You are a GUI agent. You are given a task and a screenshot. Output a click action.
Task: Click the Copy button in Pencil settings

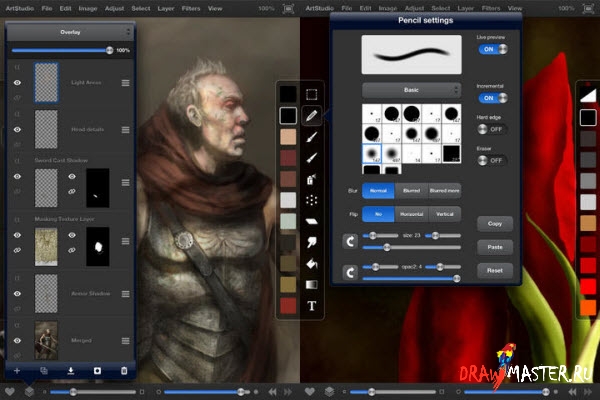click(495, 225)
